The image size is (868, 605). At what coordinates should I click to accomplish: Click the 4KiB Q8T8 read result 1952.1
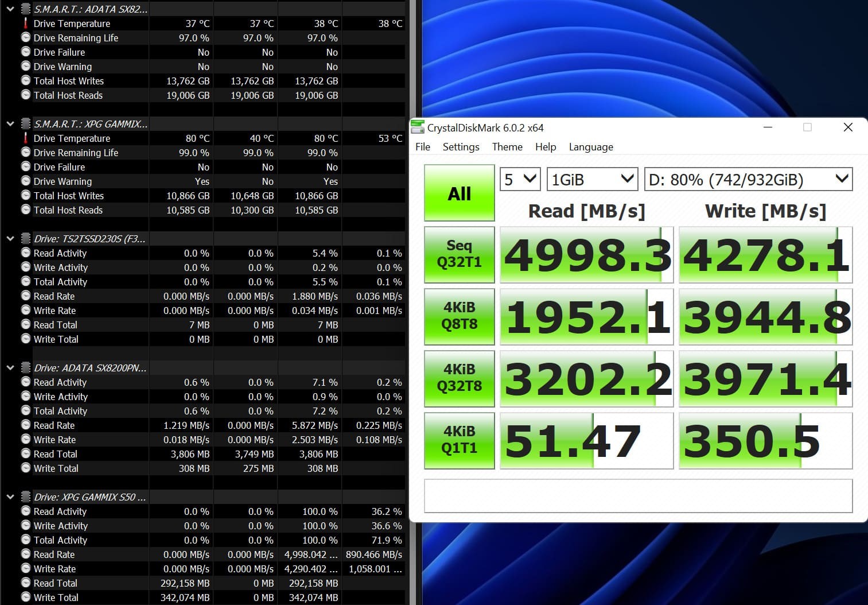(587, 317)
